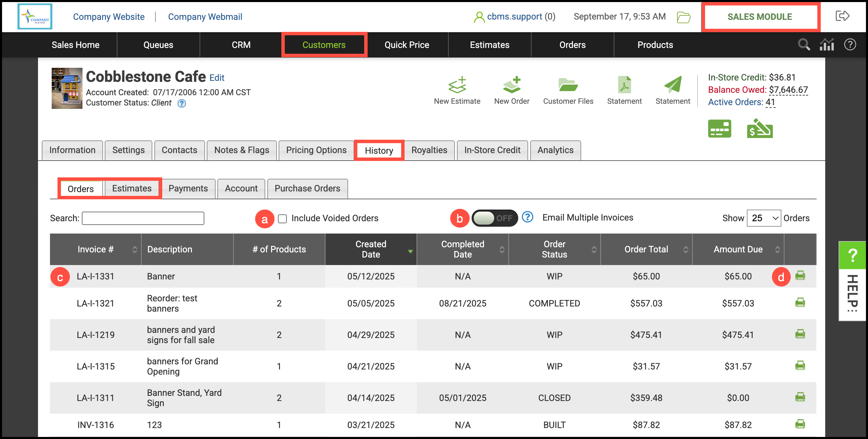Sort table by Invoice # column arrows

[135, 250]
